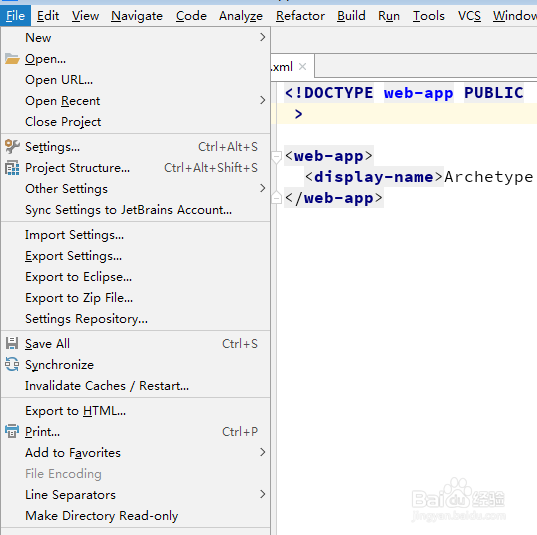The width and height of the screenshot is (537, 535).
Task: Select Import Settings...
Action: (x=136, y=235)
